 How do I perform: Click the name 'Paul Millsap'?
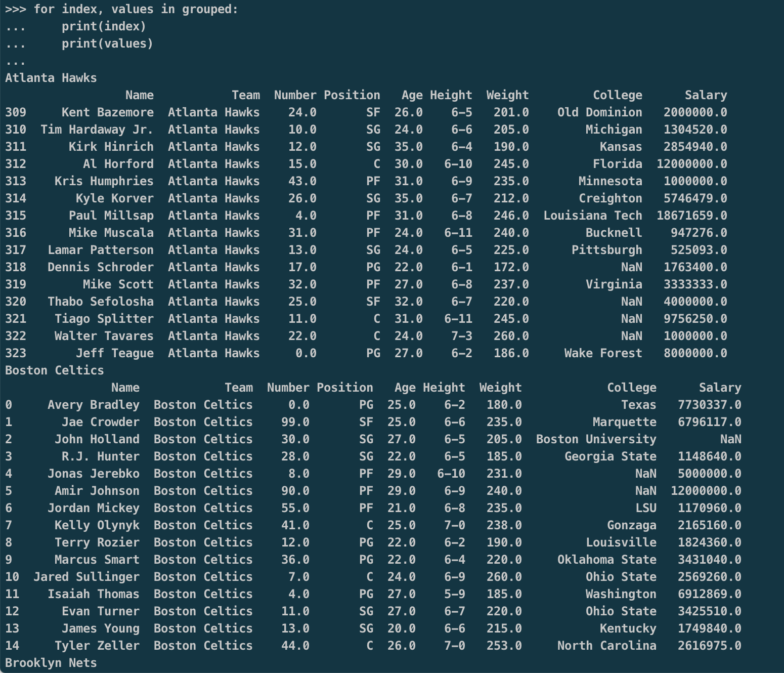[111, 216]
